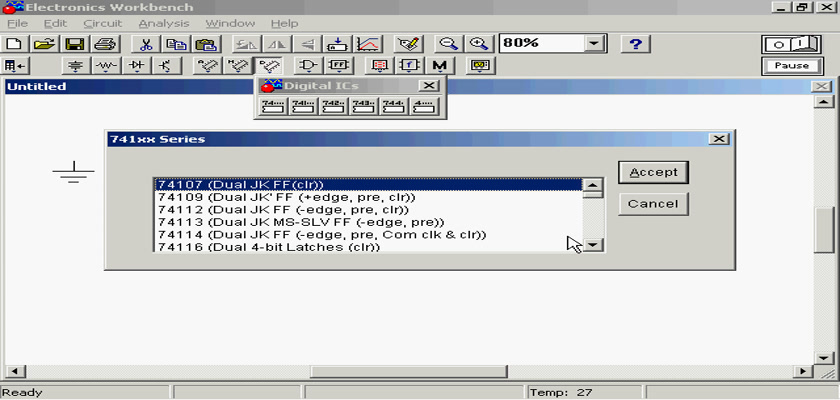This screenshot has height=400, width=840.
Task: Open the Edit menu
Action: click(x=55, y=24)
